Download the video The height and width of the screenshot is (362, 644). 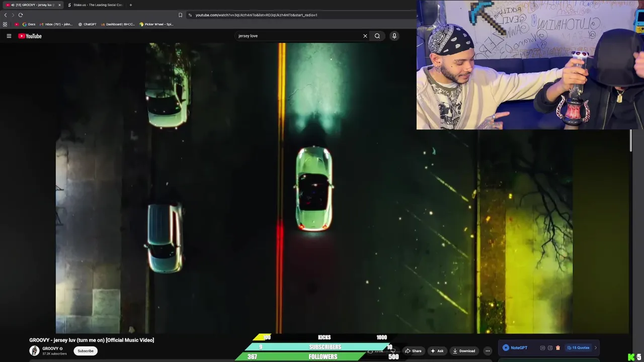(x=463, y=351)
